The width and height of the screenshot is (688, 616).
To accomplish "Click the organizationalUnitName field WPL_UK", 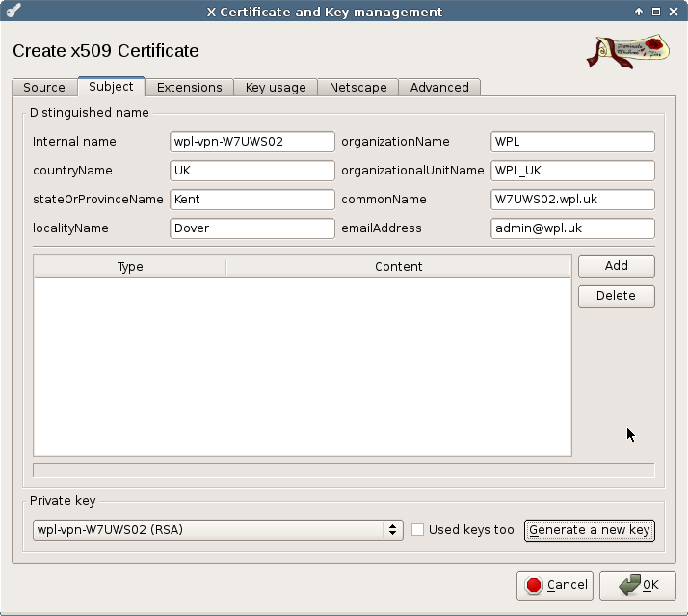I will pyautogui.click(x=572, y=171).
